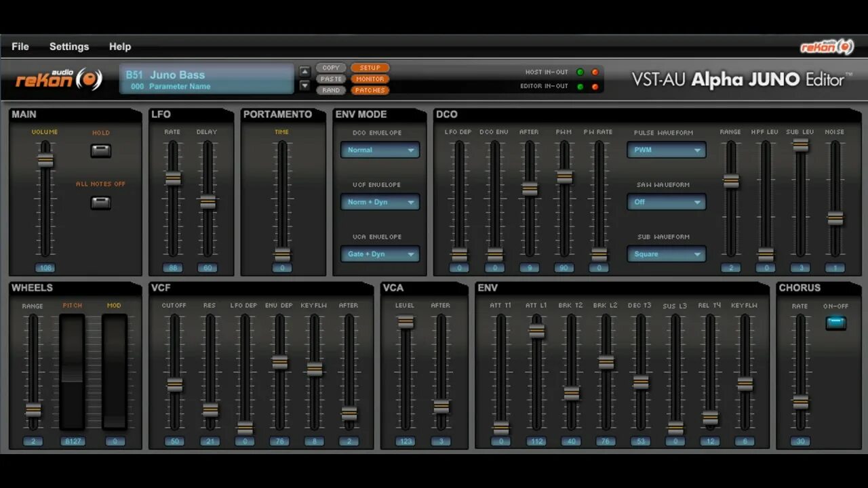Open the Saw Waveform dropdown
Image resolution: width=868 pixels, height=488 pixels.
pyautogui.click(x=666, y=202)
